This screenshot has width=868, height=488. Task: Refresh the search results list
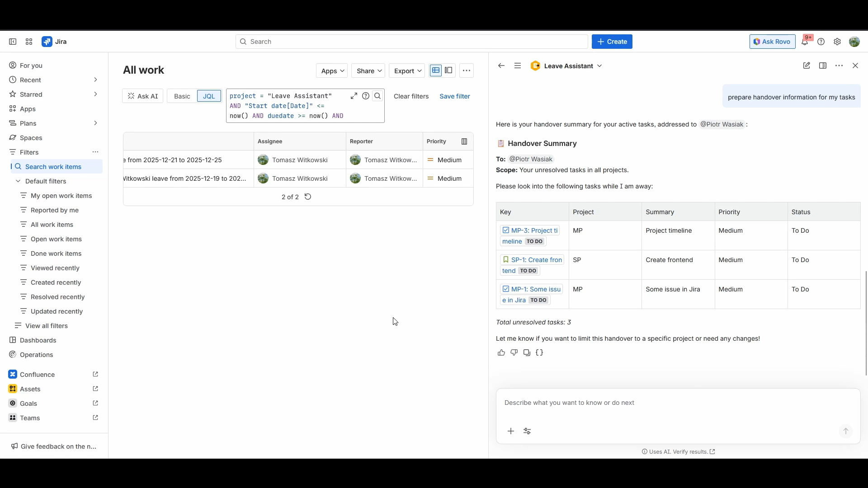pyautogui.click(x=308, y=197)
